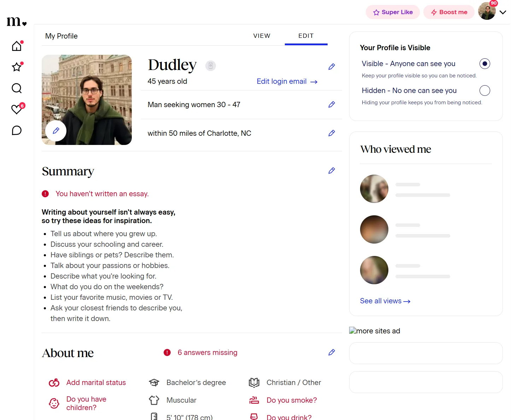Open the messages chat bubble icon
This screenshot has width=511, height=420.
(17, 130)
